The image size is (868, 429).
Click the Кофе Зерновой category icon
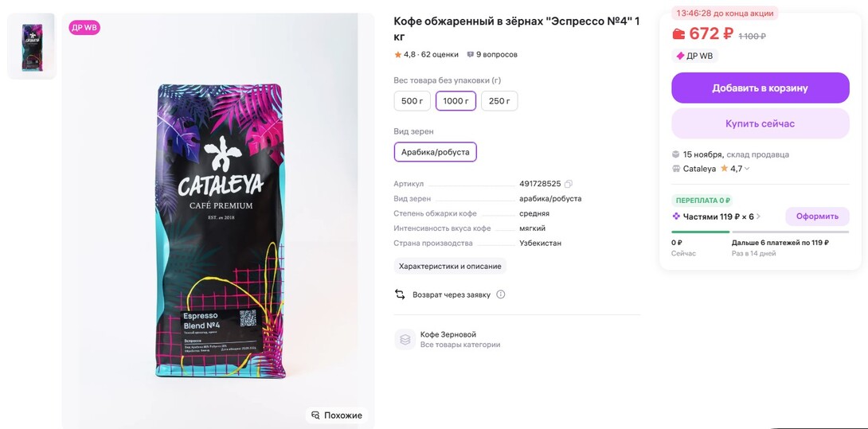[x=405, y=340]
